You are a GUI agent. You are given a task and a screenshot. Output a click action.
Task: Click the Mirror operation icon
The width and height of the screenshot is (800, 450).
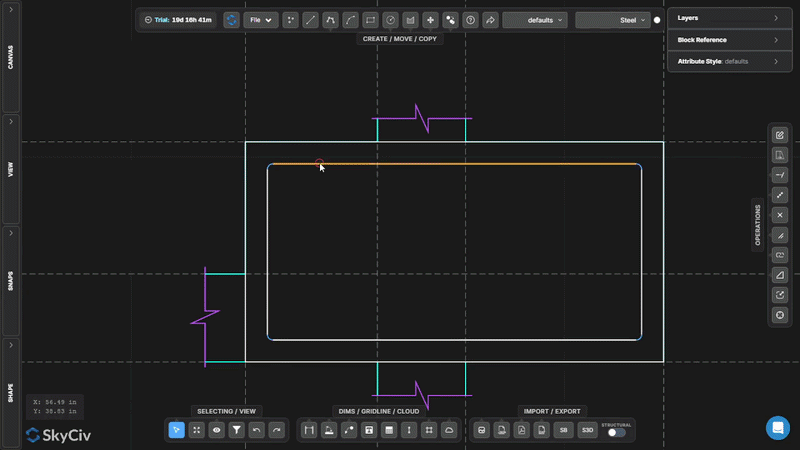point(780,155)
